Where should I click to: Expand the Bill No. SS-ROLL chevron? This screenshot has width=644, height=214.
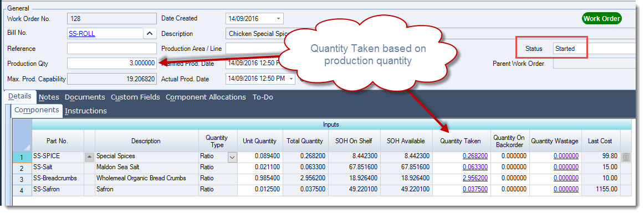pyautogui.click(x=150, y=34)
